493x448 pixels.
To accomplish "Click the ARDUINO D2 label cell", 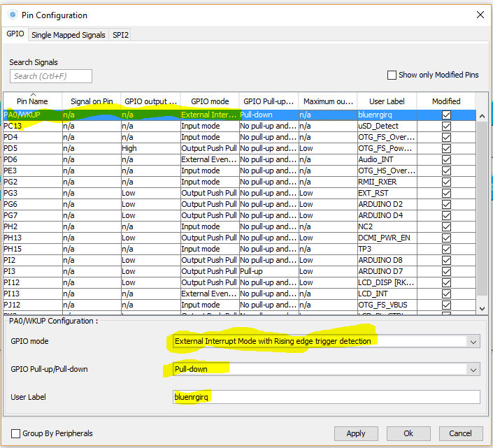I will [387, 204].
